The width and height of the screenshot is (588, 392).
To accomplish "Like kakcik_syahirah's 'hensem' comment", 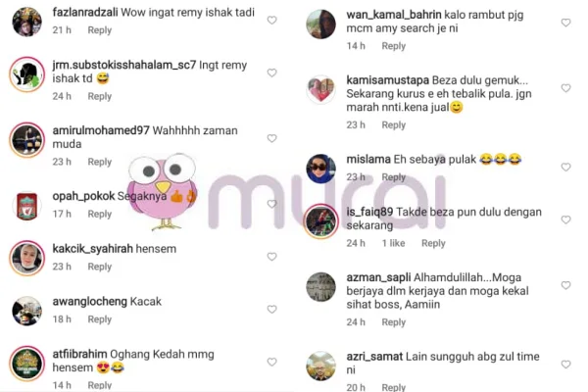I will (x=271, y=257).
